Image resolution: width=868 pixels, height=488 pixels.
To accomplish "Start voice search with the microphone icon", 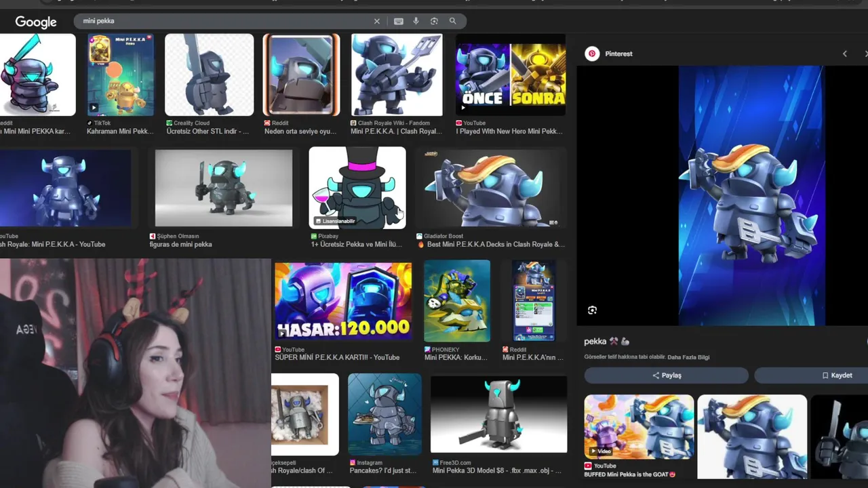I will [416, 21].
